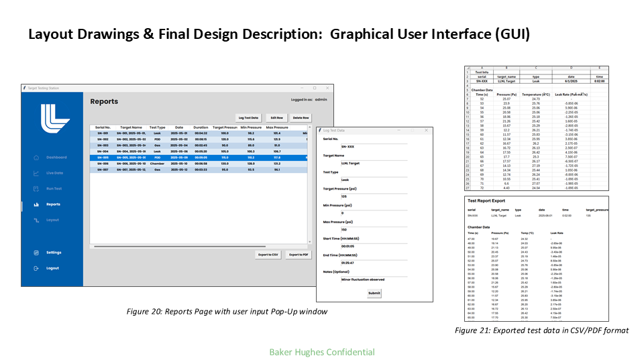Screen dimensions: 644x362
Task: Select the SN-006 Chamber test row
Action: coord(199,164)
